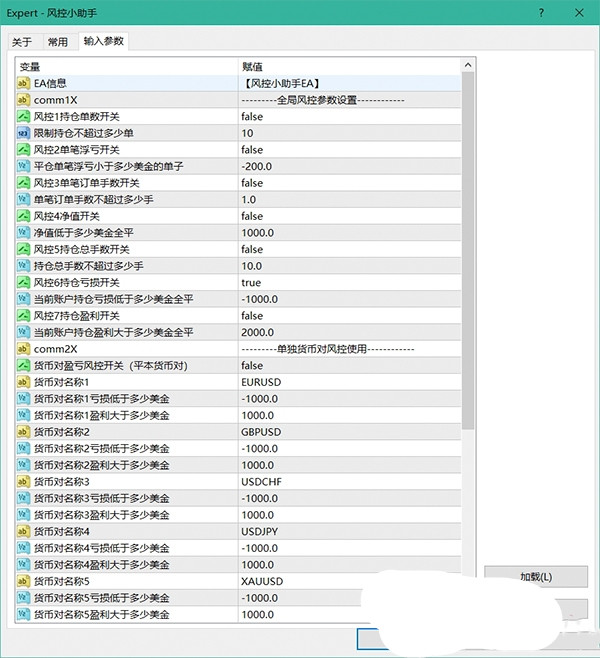Switch to the 关于 tab
The width and height of the screenshot is (600, 658).
point(22,42)
